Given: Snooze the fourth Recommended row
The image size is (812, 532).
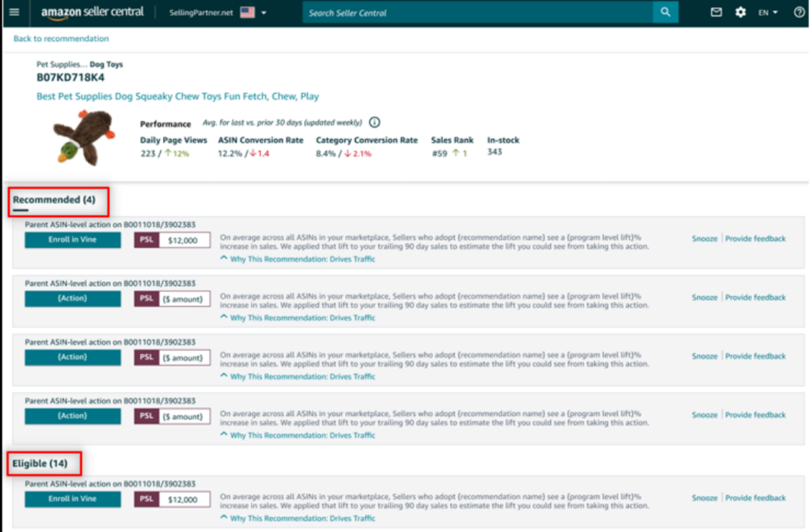Looking at the screenshot, I should pos(704,415).
